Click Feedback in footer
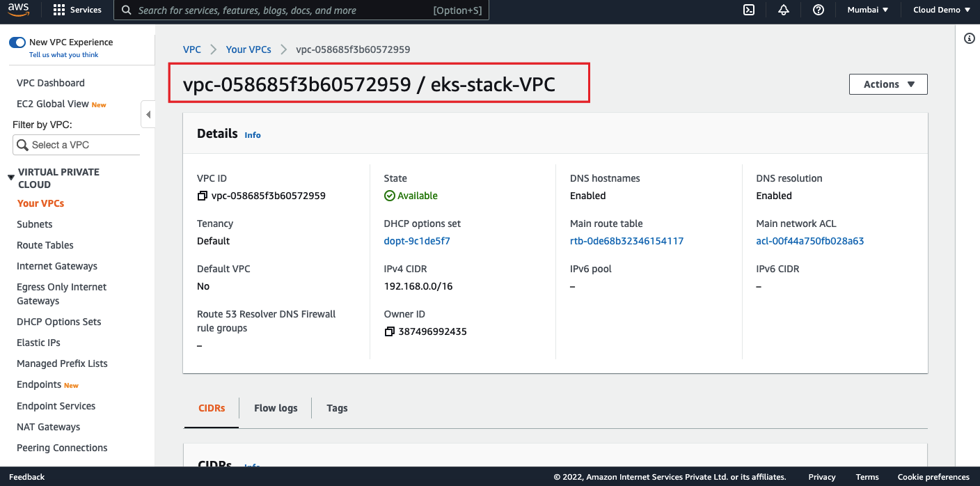 coord(26,477)
